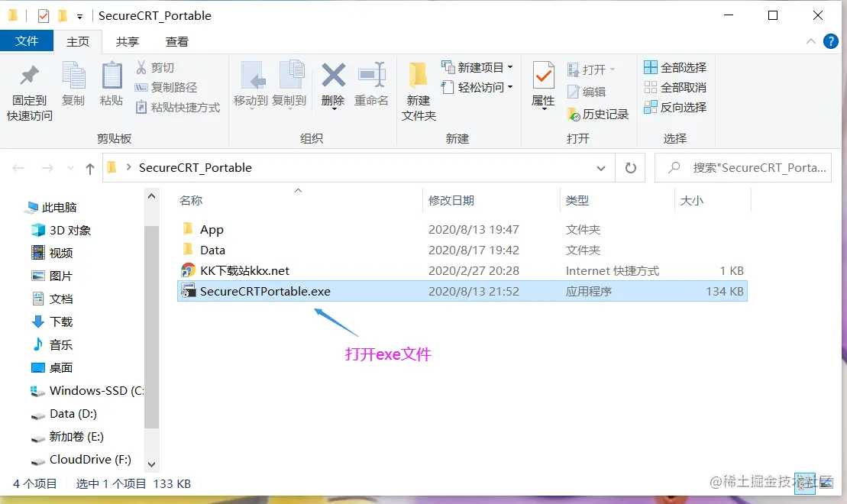Switch to large icons view in status bar

click(826, 483)
